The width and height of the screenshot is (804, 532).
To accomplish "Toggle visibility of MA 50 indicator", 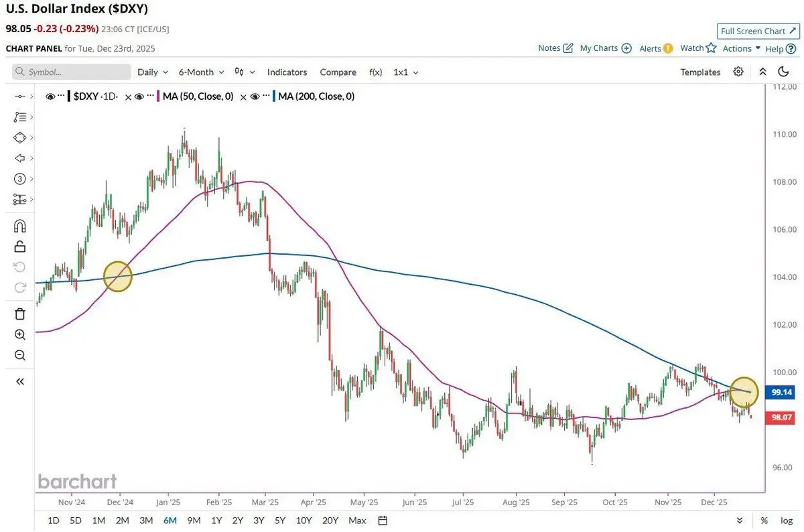I will (x=139, y=96).
